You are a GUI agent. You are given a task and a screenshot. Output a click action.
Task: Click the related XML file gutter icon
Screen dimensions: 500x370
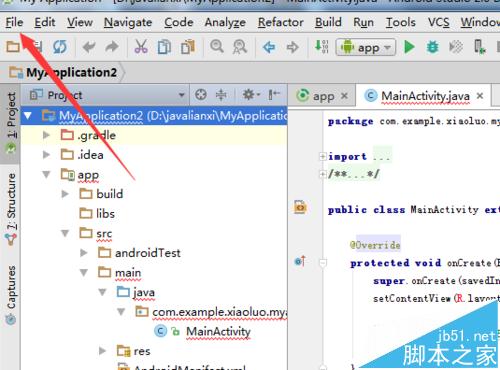300,207
